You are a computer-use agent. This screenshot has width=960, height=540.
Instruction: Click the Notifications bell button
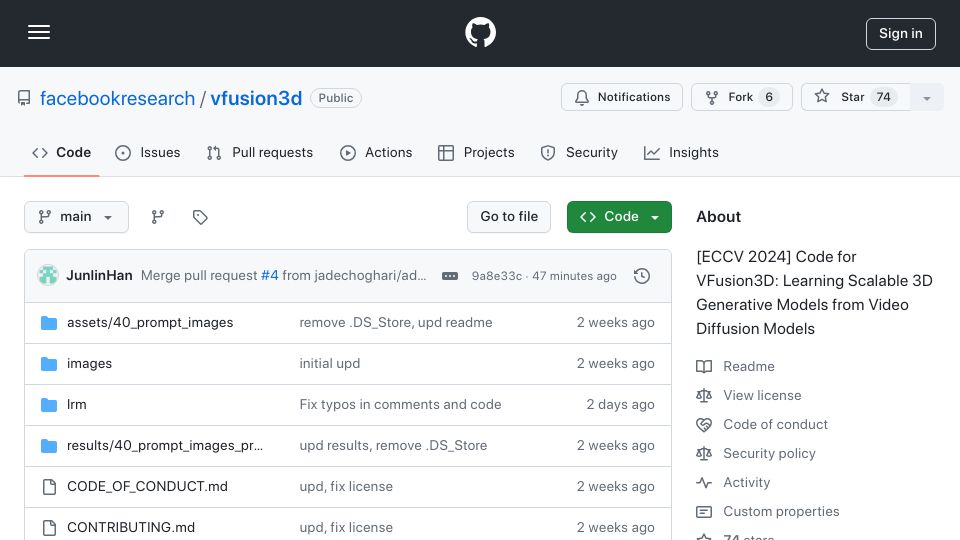(x=621, y=97)
